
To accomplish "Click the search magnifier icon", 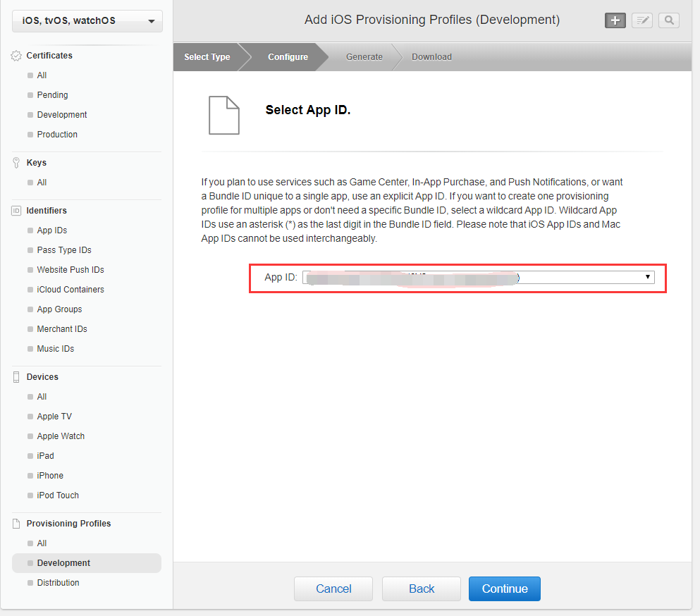I will coord(669,20).
